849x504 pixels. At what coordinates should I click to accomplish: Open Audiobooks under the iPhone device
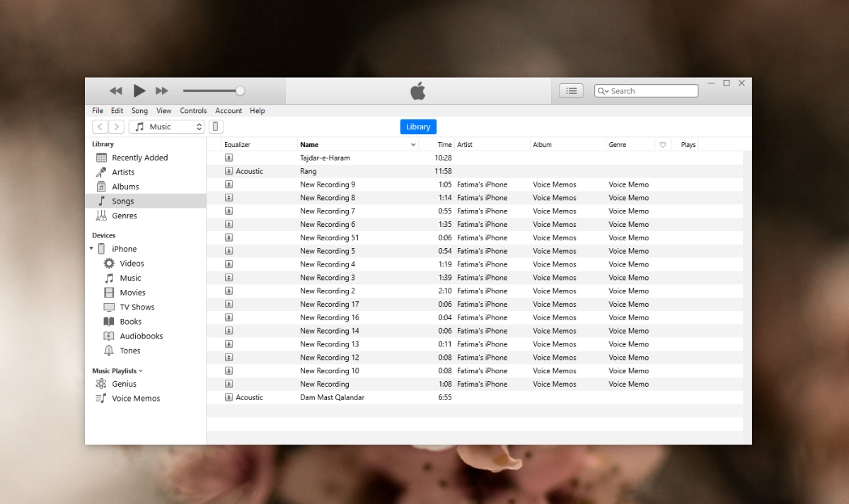pos(139,336)
